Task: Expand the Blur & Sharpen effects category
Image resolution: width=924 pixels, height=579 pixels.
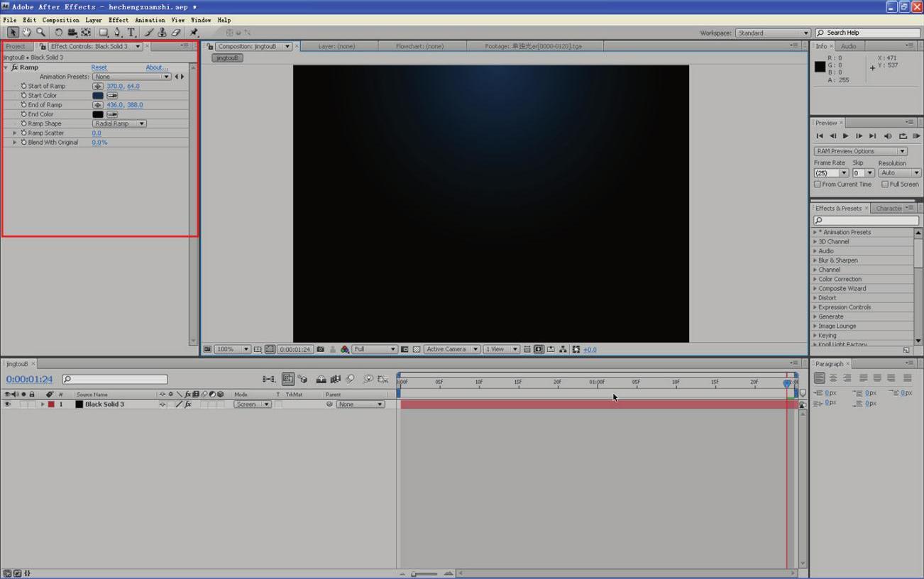Action: point(815,260)
